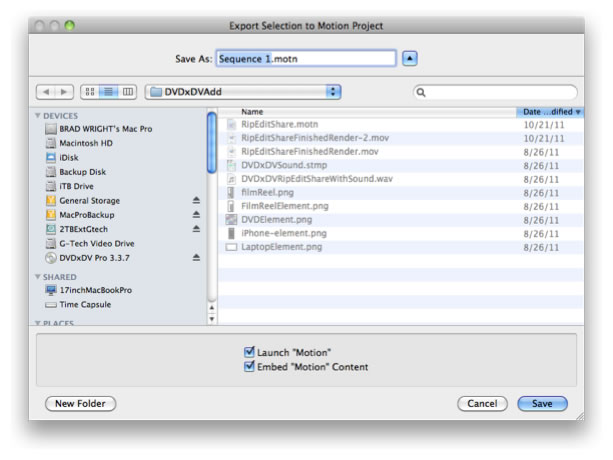Click the DVDxDV Pro disc icon
The image size is (613, 460).
point(51,258)
